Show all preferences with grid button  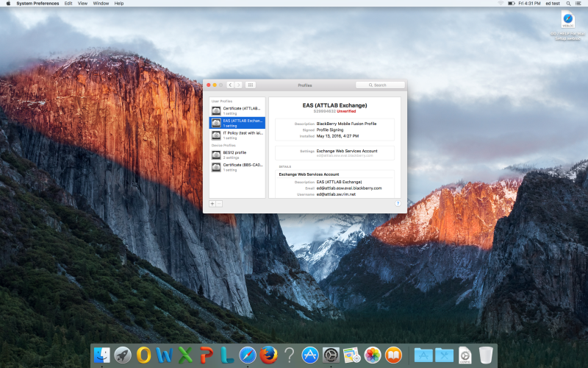click(251, 85)
